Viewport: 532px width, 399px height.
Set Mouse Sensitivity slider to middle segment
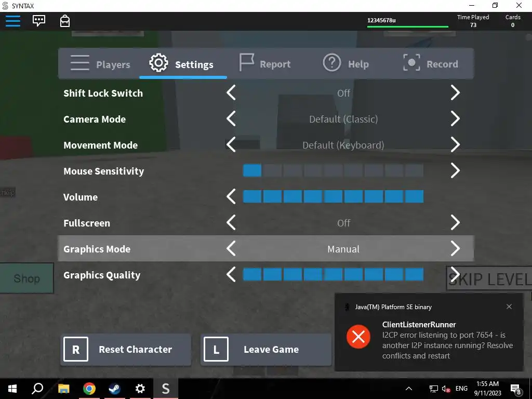pos(333,170)
